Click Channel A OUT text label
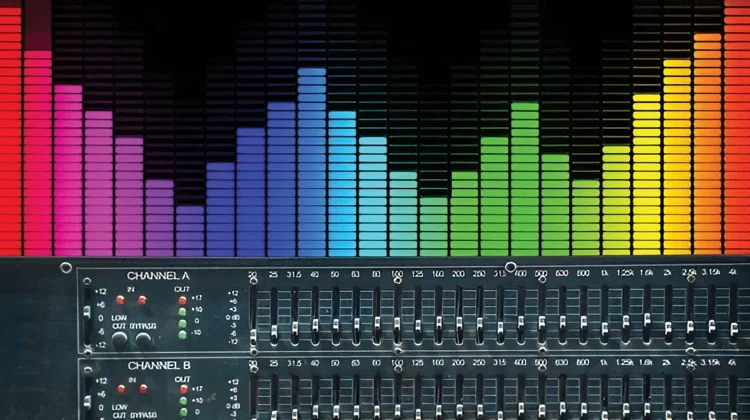The width and height of the screenshot is (750, 420). 182,289
